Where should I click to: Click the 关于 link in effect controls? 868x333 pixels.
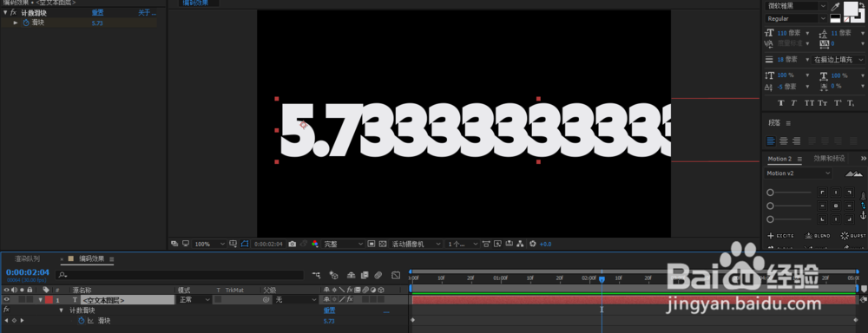147,12
